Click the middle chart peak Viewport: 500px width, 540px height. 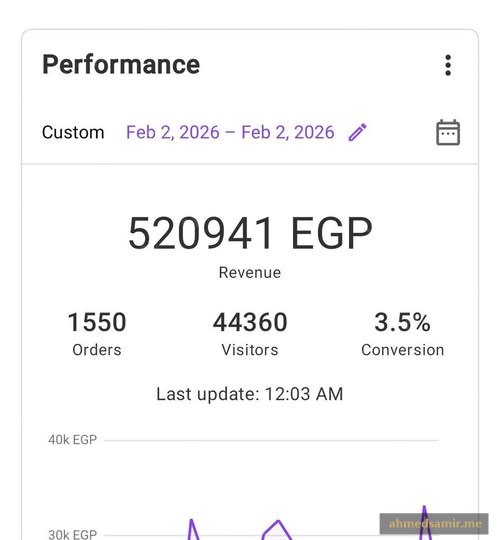278,530
